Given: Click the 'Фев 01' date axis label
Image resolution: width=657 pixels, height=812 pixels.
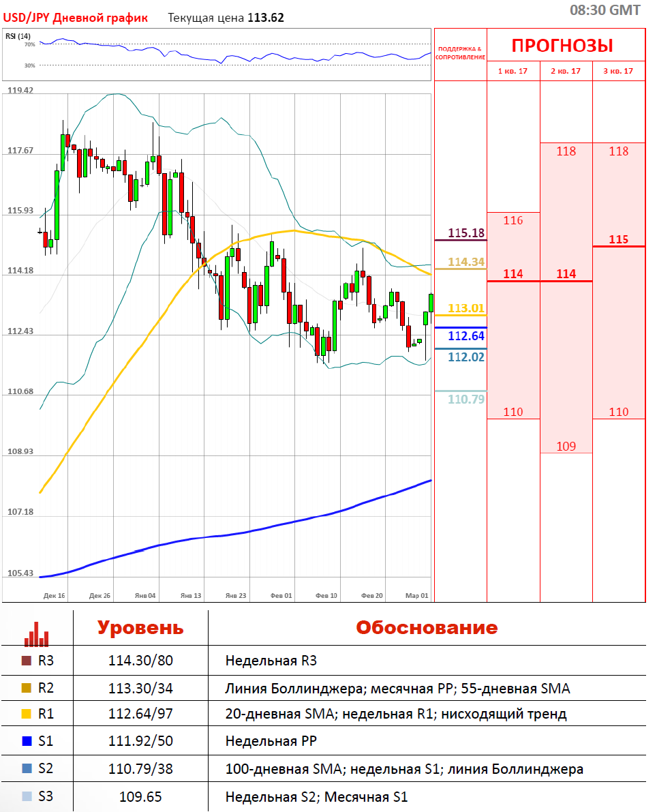Looking at the screenshot, I should coord(281,595).
